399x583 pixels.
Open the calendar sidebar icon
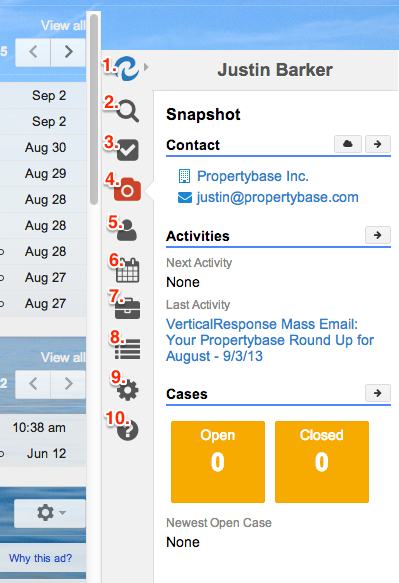(x=128, y=270)
